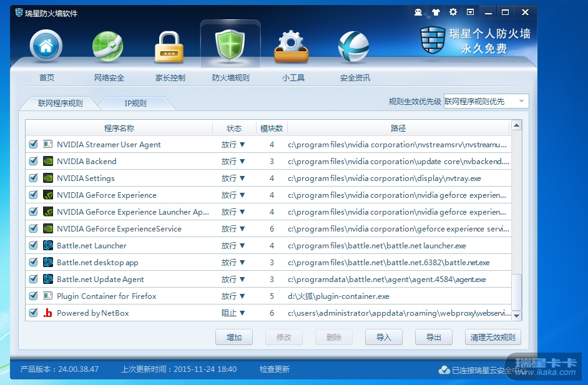Click the NVIDIA GeForce ExperienceService icon
Viewport: 588px width, 385px height.
(47, 228)
